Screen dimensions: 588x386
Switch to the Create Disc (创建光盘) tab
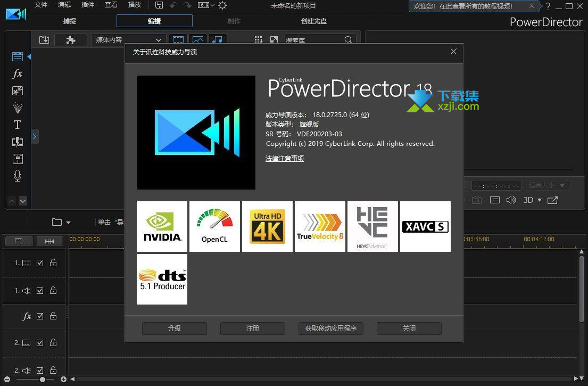coord(313,21)
